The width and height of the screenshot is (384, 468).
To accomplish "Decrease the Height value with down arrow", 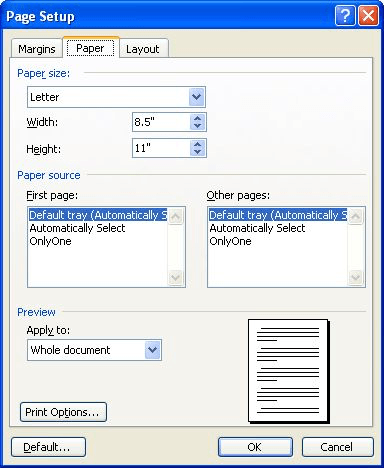I will 197,152.
